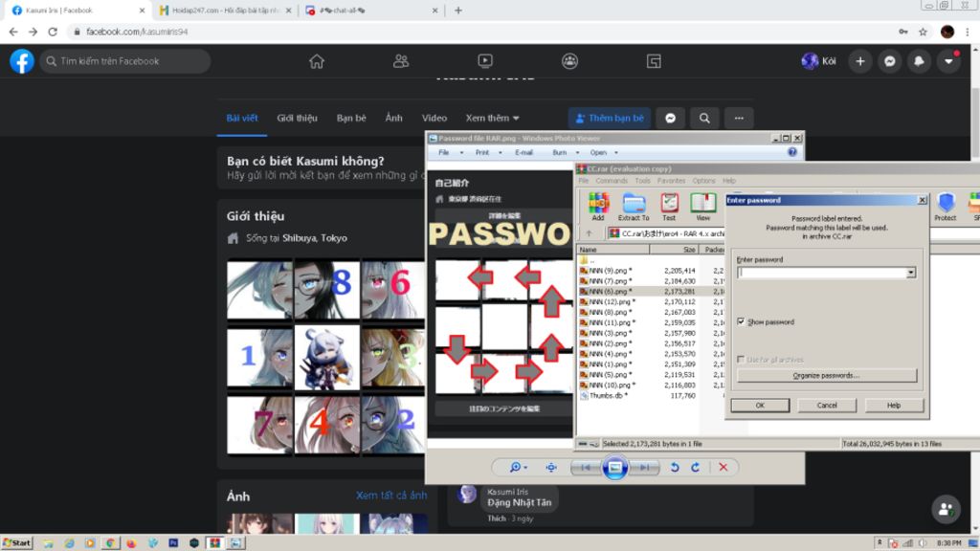980x551 pixels.
Task: Switch to Bạn bè profile tab
Action: coord(351,118)
